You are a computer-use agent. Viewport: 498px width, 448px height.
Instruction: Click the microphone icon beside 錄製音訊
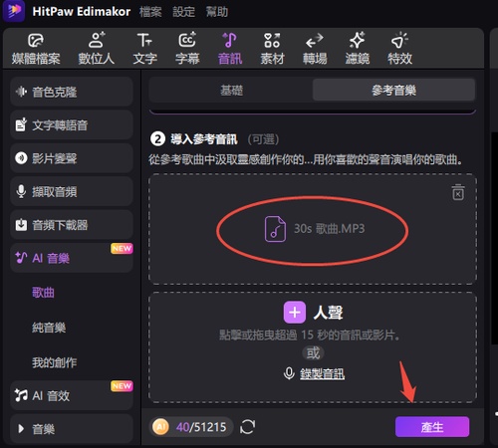tap(289, 373)
